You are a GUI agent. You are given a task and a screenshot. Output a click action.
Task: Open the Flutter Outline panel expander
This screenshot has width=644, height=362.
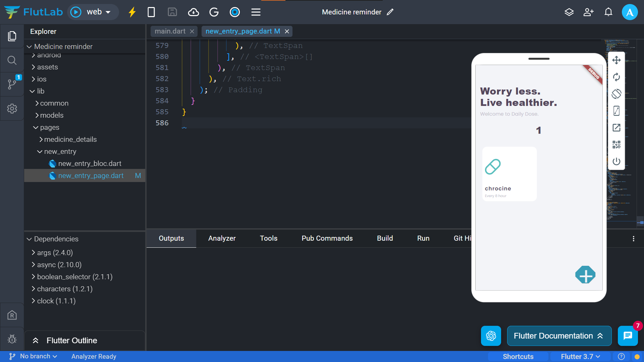pos(35,340)
